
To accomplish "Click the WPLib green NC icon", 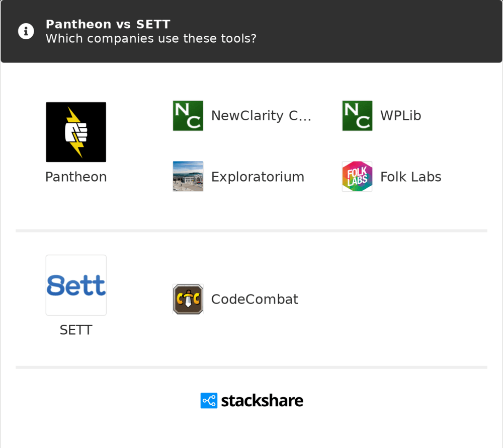I will [x=357, y=116].
